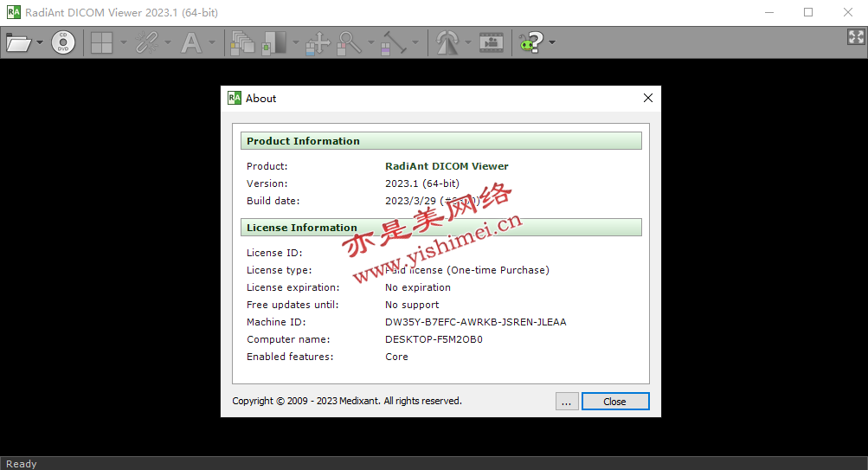
Task: Expand the measurement tool dropdown arrow
Action: click(415, 42)
